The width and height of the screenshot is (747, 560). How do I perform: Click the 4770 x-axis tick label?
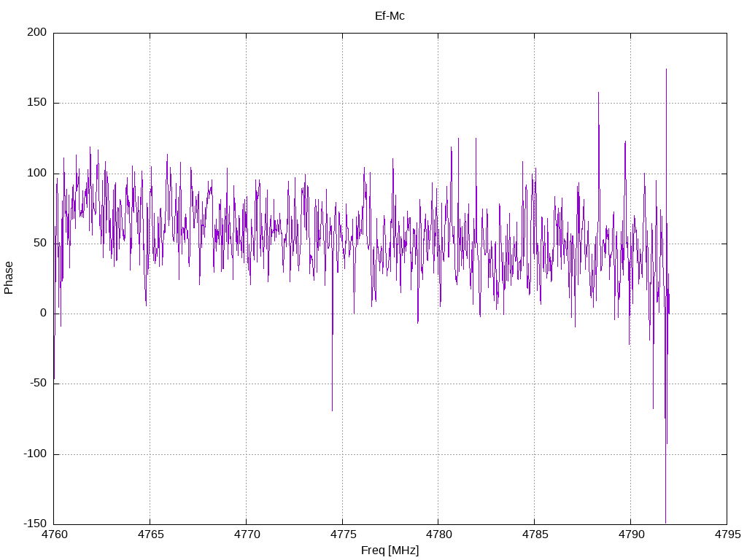[x=247, y=534]
